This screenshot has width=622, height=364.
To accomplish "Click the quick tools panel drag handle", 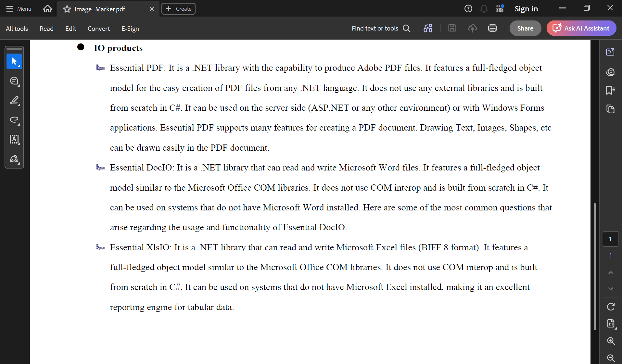I will coord(14,49).
